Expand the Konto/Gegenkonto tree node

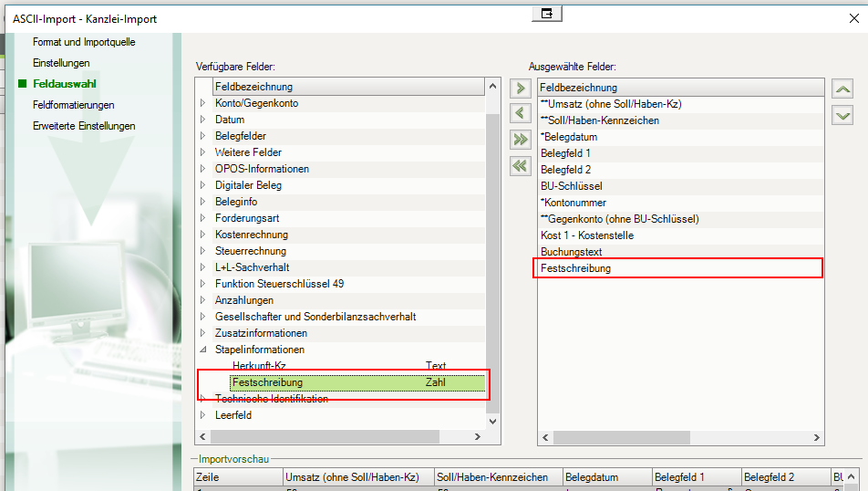tap(203, 103)
